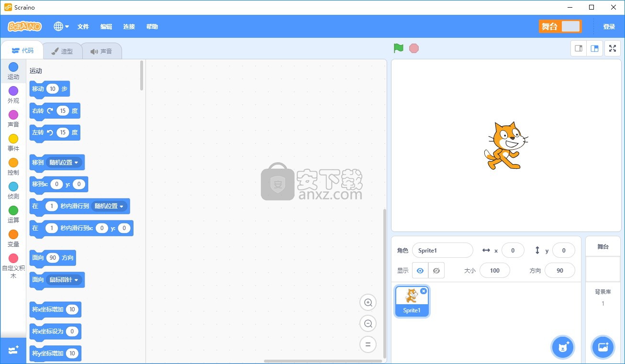Click the 登录 login button
This screenshot has width=625, height=364.
pos(609,27)
